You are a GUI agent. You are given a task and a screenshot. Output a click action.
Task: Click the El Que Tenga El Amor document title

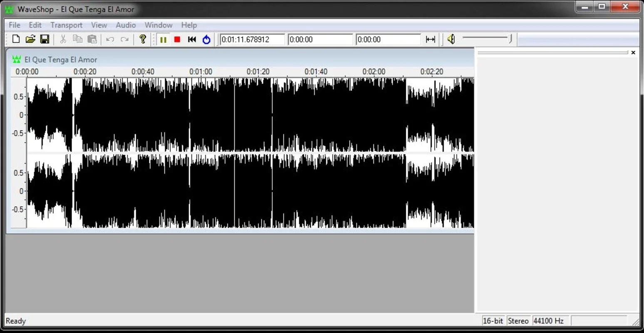click(61, 60)
